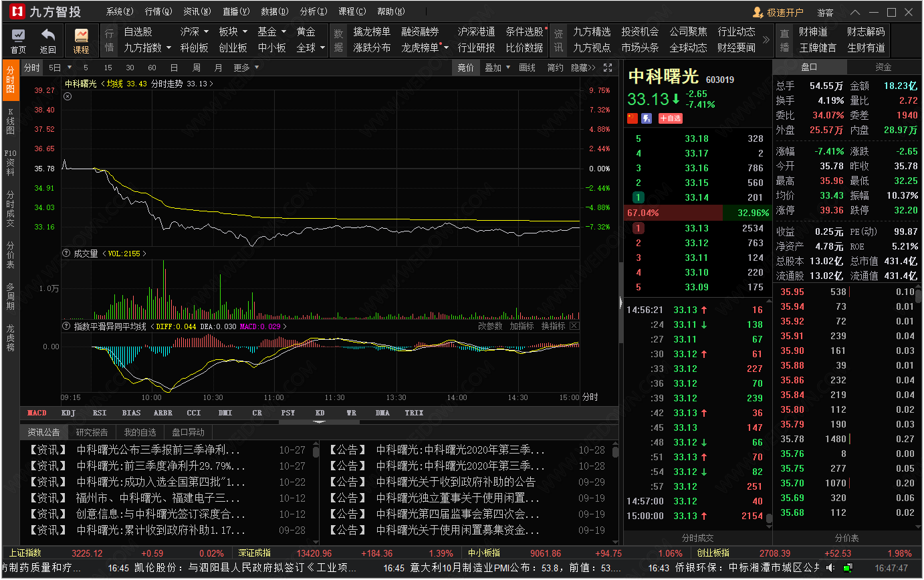Screen dimensions: 924x580
Task: Open help for the 指数平滑异同平均线 indicator
Action: 66,326
